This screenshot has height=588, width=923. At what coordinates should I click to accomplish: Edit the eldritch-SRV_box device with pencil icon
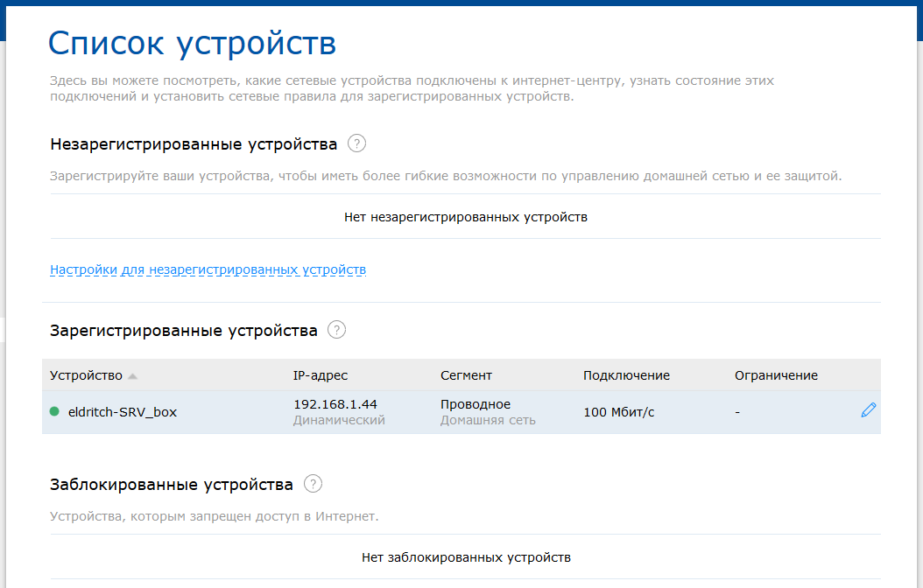click(x=868, y=410)
